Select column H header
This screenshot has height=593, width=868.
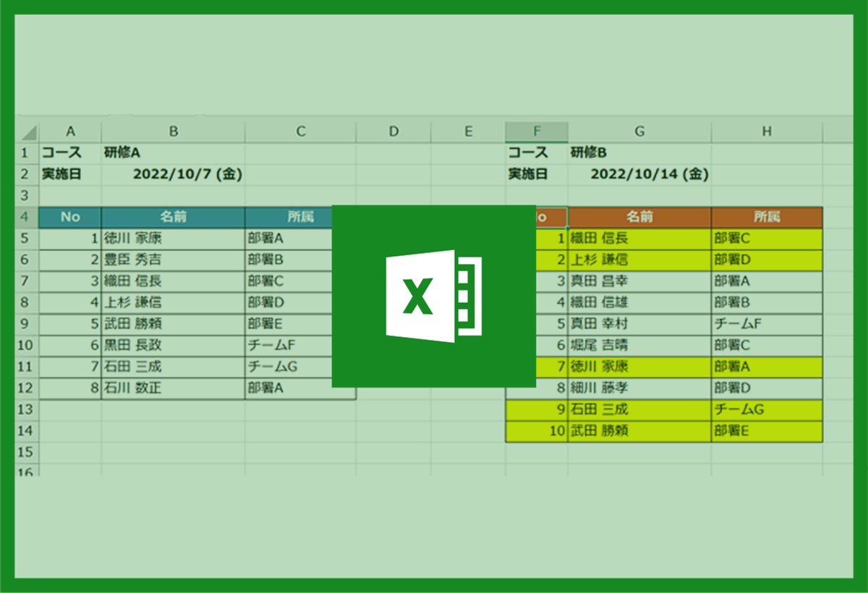(x=767, y=132)
